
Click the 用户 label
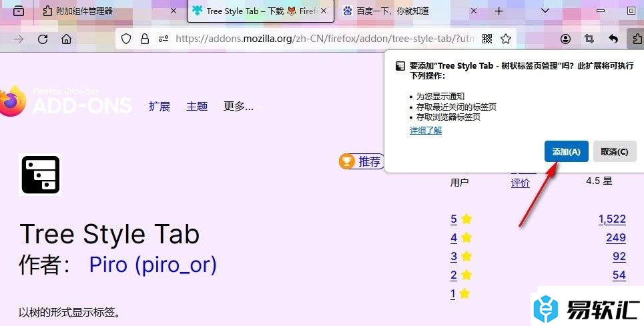click(x=459, y=183)
